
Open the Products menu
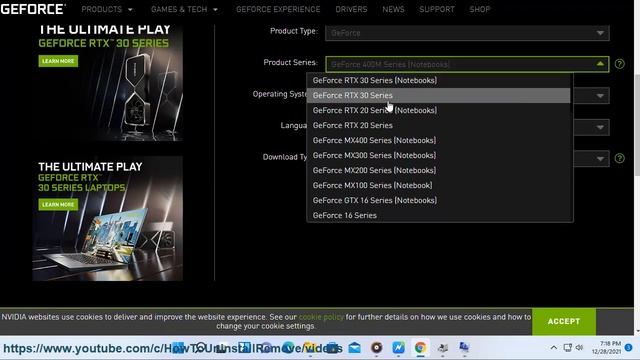(107, 9)
